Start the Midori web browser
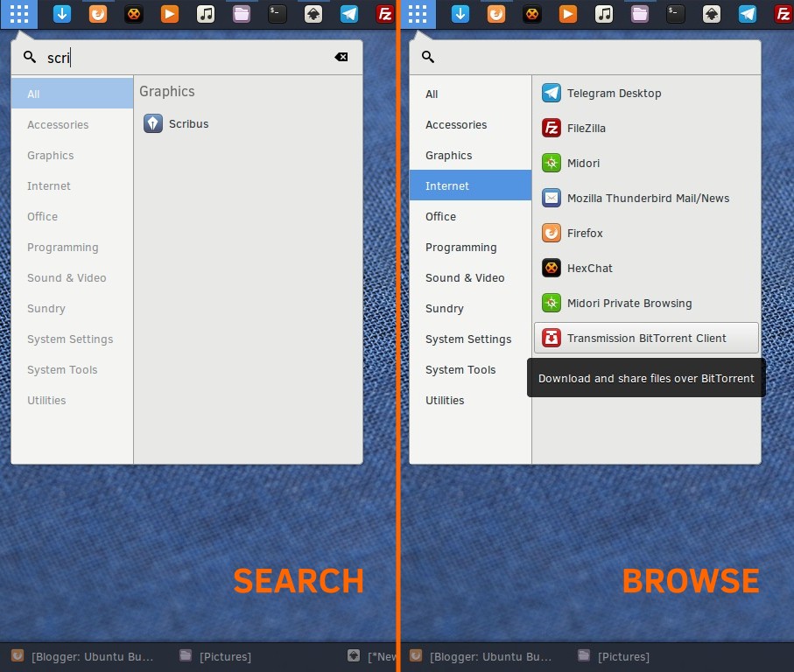Image resolution: width=794 pixels, height=672 pixels. coord(583,163)
